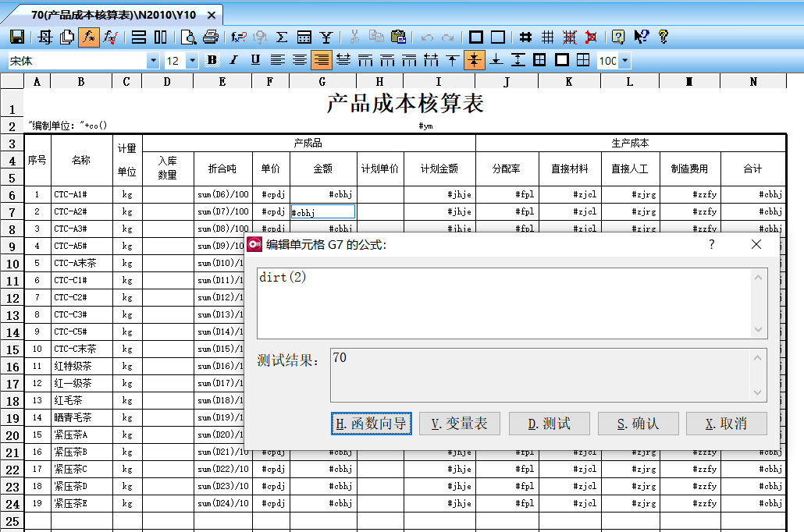Image resolution: width=804 pixels, height=532 pixels.
Task: Select the 70(产品成本核算表) document tab
Action: click(113, 14)
